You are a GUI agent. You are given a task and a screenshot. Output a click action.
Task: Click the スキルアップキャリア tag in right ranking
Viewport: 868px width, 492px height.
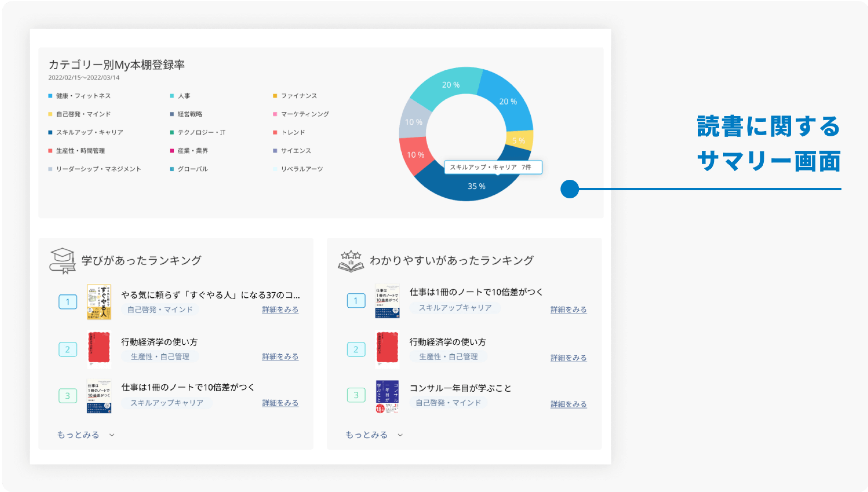tap(455, 307)
